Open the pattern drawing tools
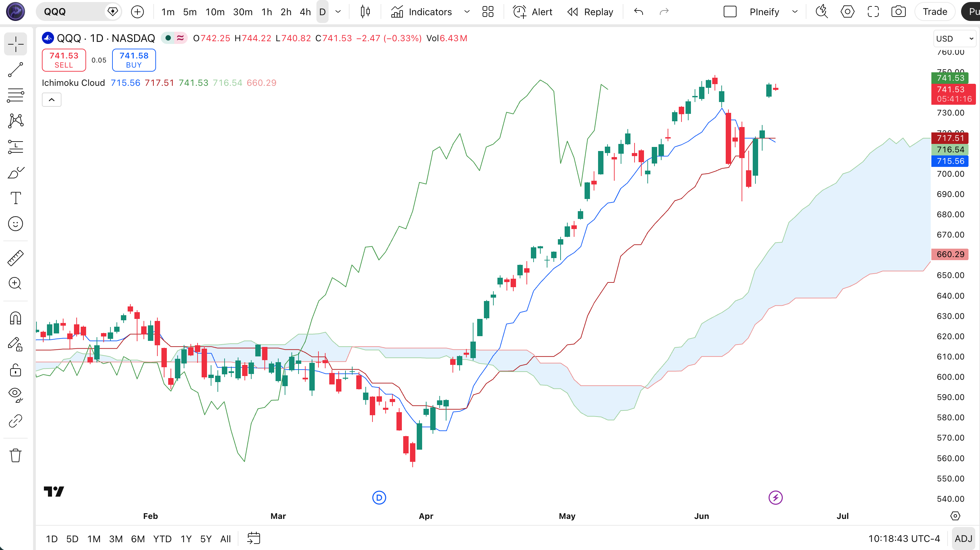Viewport: 980px width, 550px height. (x=16, y=121)
